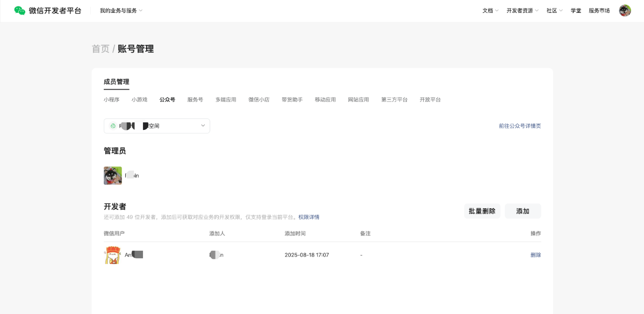Click the 添加 developer button
Image resolution: width=644 pixels, height=314 pixels.
(523, 211)
